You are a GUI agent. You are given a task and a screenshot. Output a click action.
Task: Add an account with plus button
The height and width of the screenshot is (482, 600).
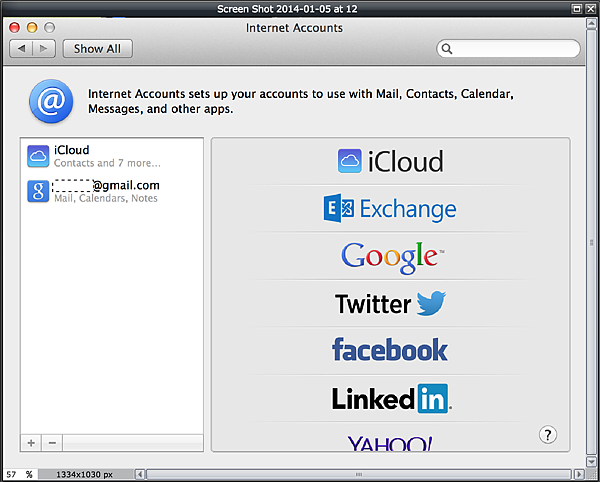[x=31, y=443]
